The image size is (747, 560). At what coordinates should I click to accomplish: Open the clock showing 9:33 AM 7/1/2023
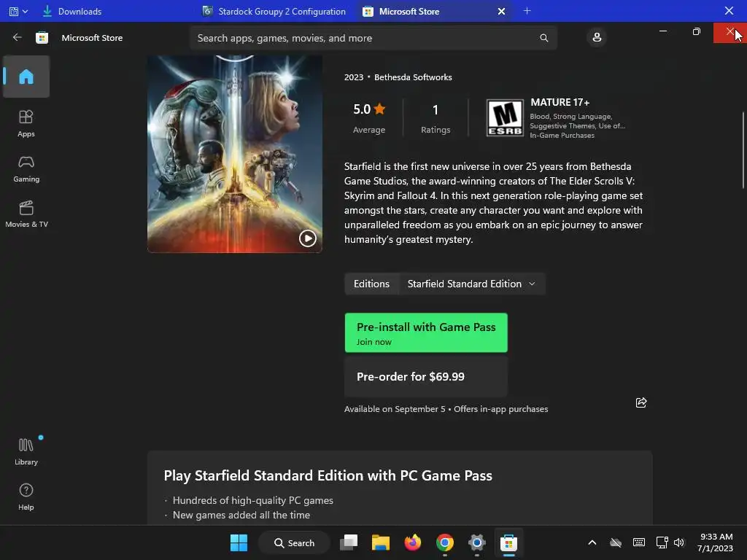(715, 542)
